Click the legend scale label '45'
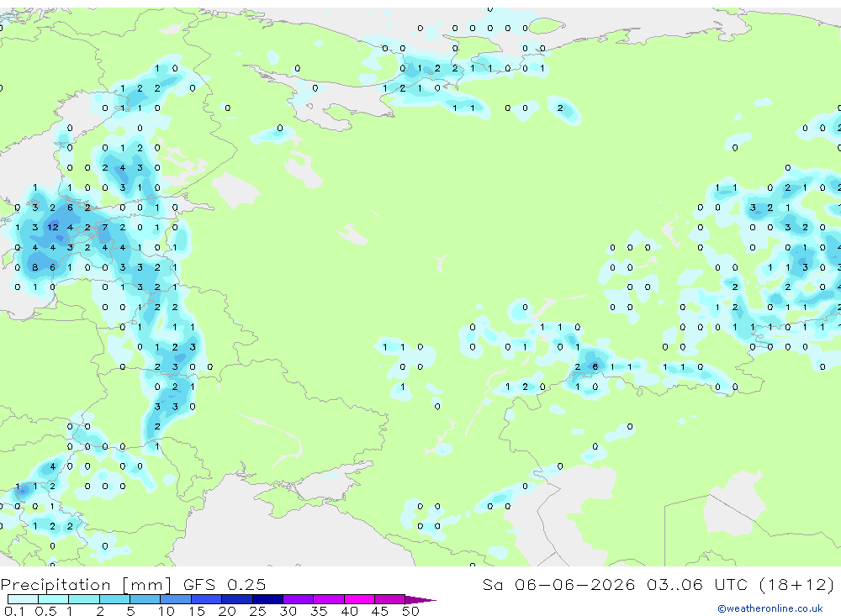841x616 pixels. tap(380, 611)
